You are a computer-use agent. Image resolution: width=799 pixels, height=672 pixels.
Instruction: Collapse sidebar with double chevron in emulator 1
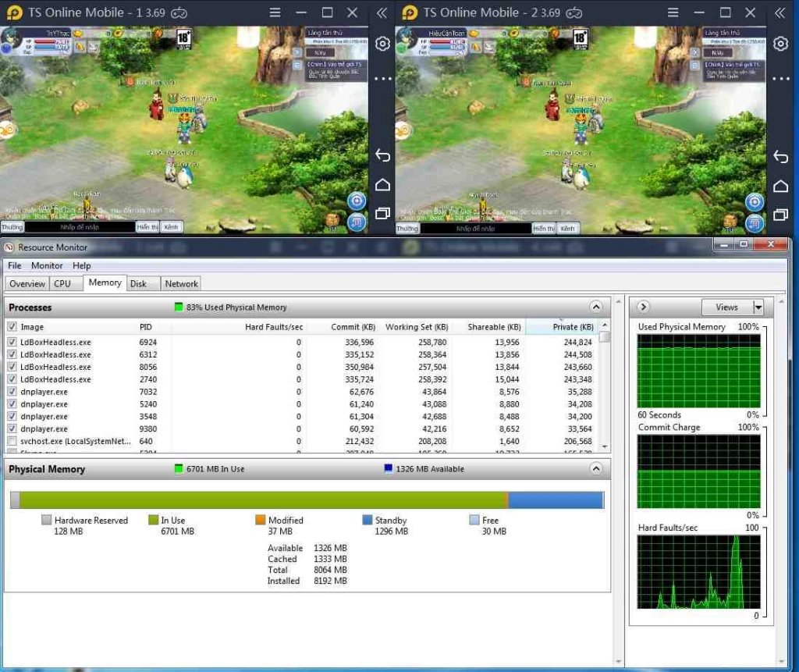pyautogui.click(x=382, y=12)
